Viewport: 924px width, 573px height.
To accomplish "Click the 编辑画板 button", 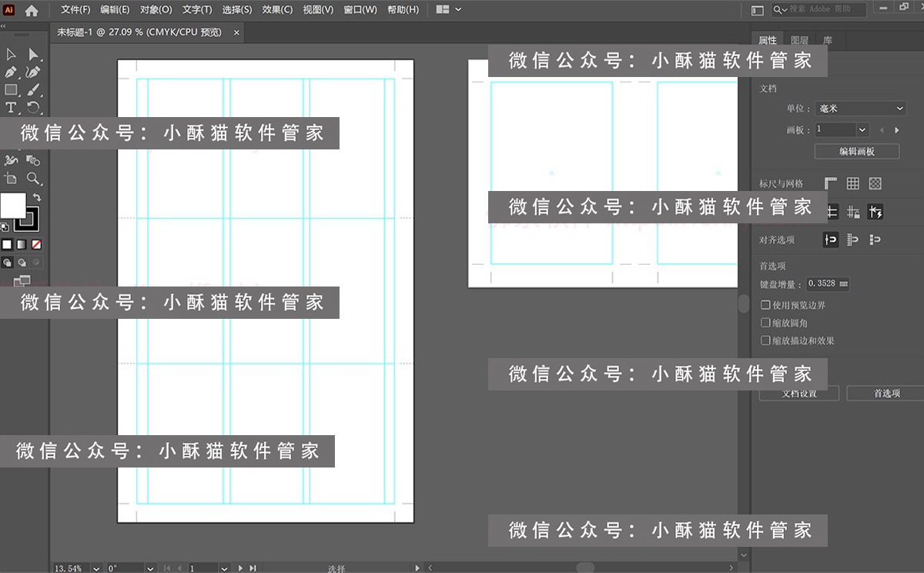I will coord(856,151).
